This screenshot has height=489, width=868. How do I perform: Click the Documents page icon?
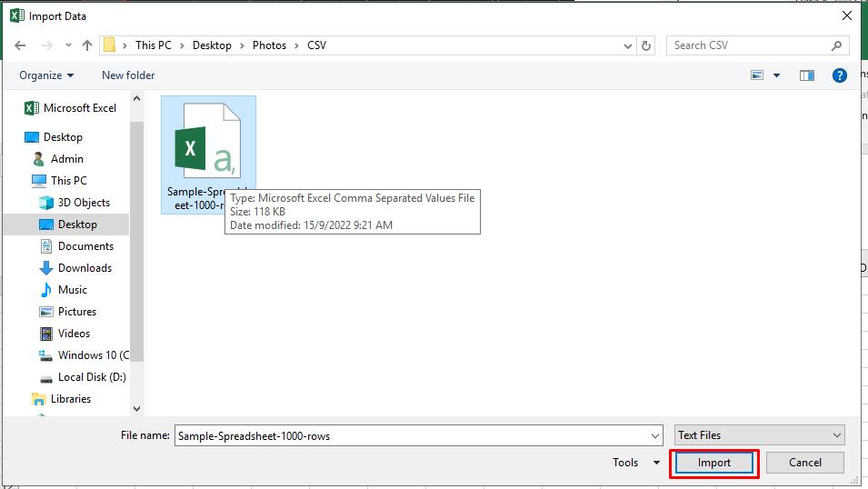pos(46,246)
